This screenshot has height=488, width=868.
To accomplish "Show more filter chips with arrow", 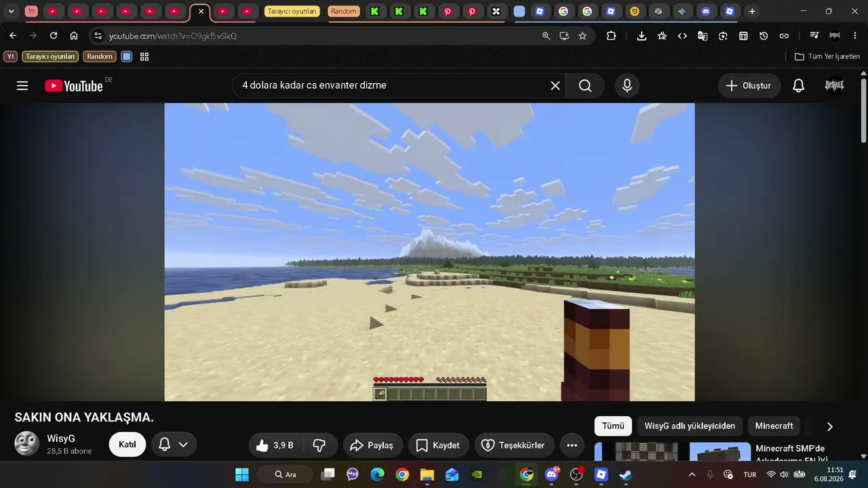I will [x=829, y=426].
